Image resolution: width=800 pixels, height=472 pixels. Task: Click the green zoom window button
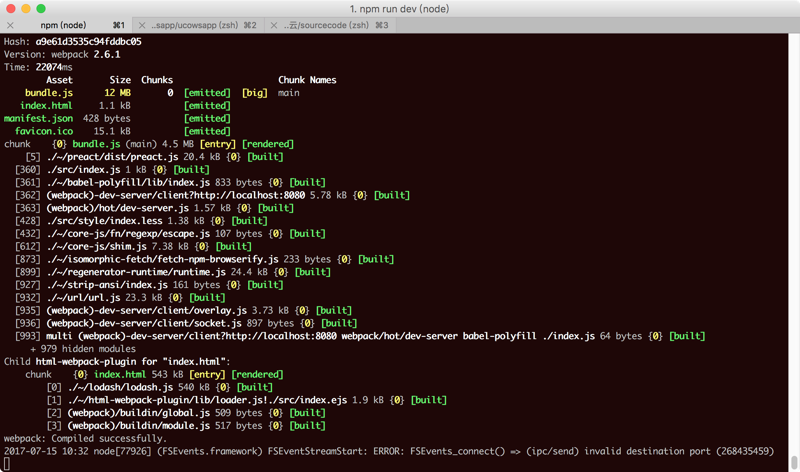point(41,9)
